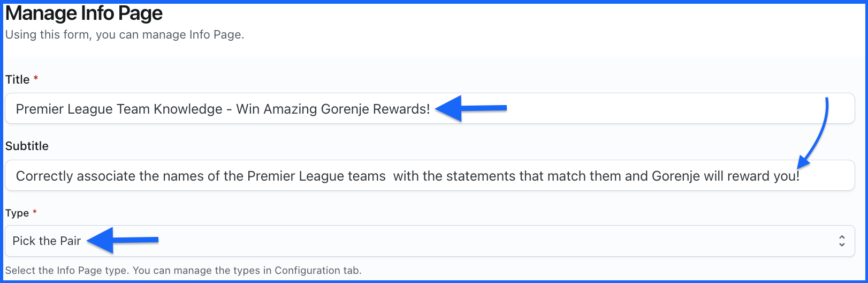This screenshot has height=283, width=868.
Task: Click the Type field label
Action: pos(17,213)
